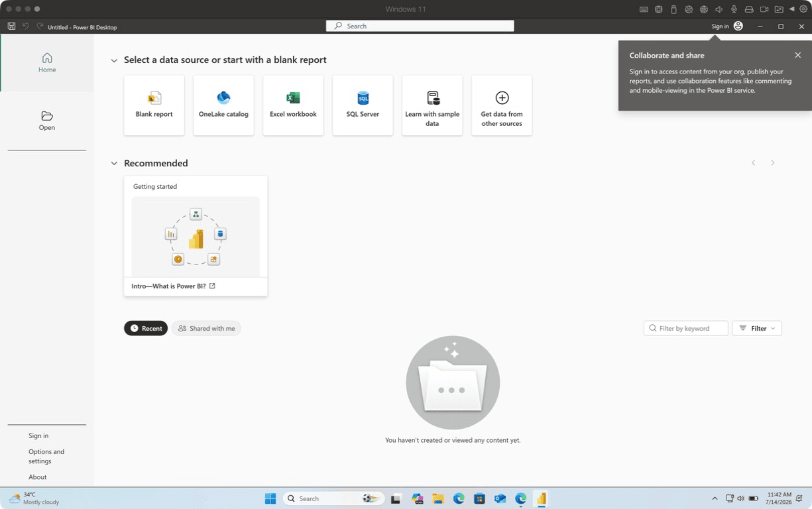
Task: Collapse the Recommended section
Action: coord(114,164)
